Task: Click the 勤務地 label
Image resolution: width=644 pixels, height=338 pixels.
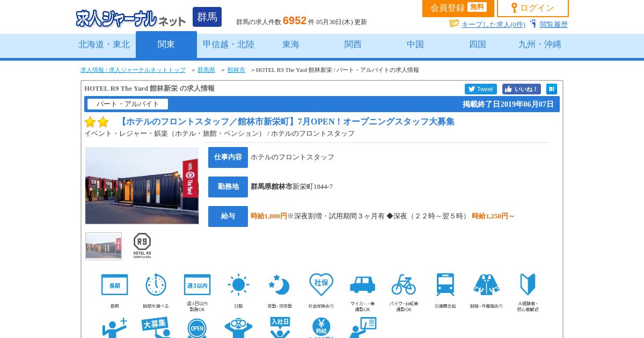Action: (x=228, y=187)
